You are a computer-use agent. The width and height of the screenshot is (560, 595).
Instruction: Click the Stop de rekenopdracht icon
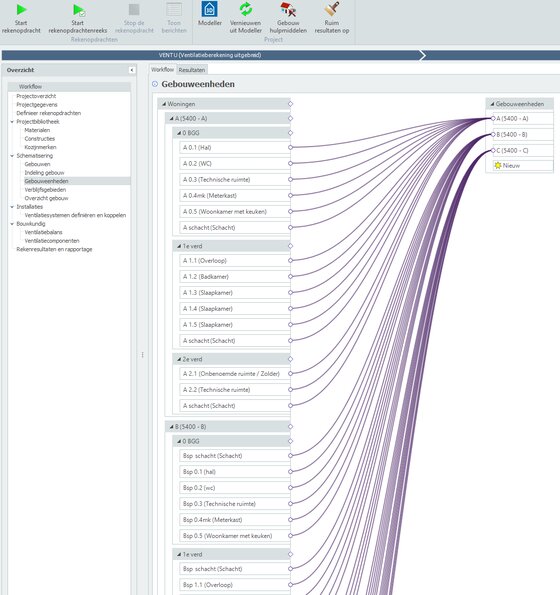(134, 10)
